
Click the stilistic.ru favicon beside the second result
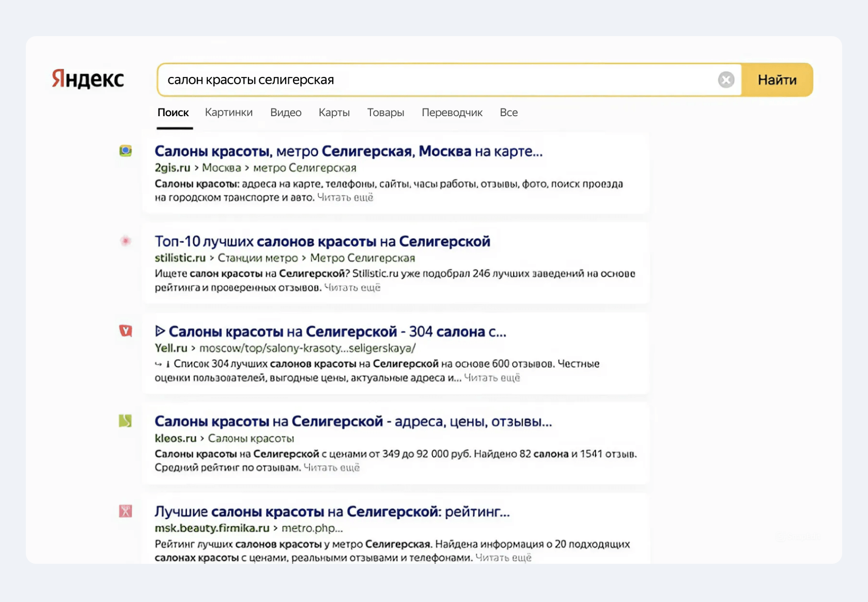coord(126,241)
